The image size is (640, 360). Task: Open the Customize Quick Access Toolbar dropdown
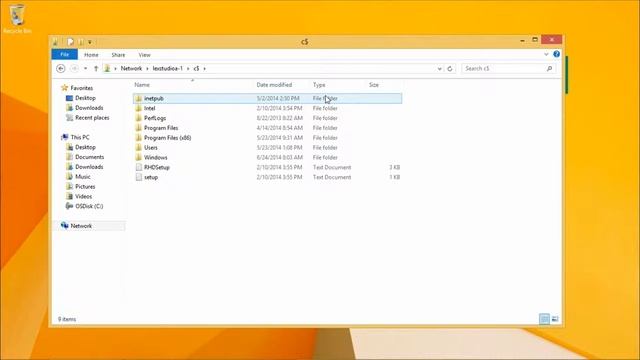[90, 42]
